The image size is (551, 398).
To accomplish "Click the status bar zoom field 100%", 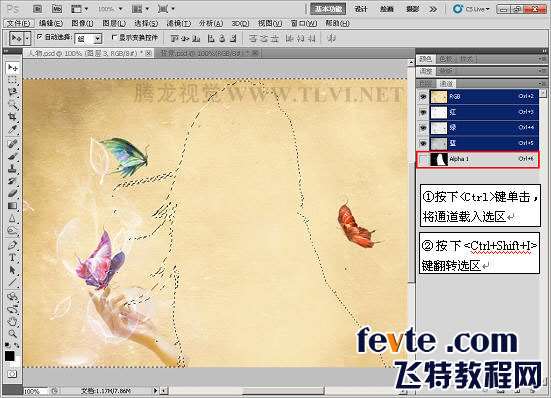I will pos(36,391).
